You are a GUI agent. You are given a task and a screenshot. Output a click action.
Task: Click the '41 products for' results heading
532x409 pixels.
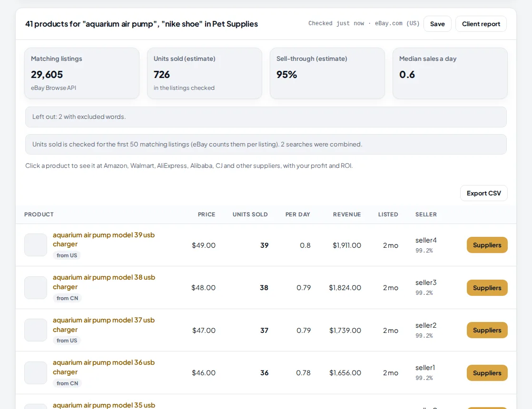tap(141, 24)
